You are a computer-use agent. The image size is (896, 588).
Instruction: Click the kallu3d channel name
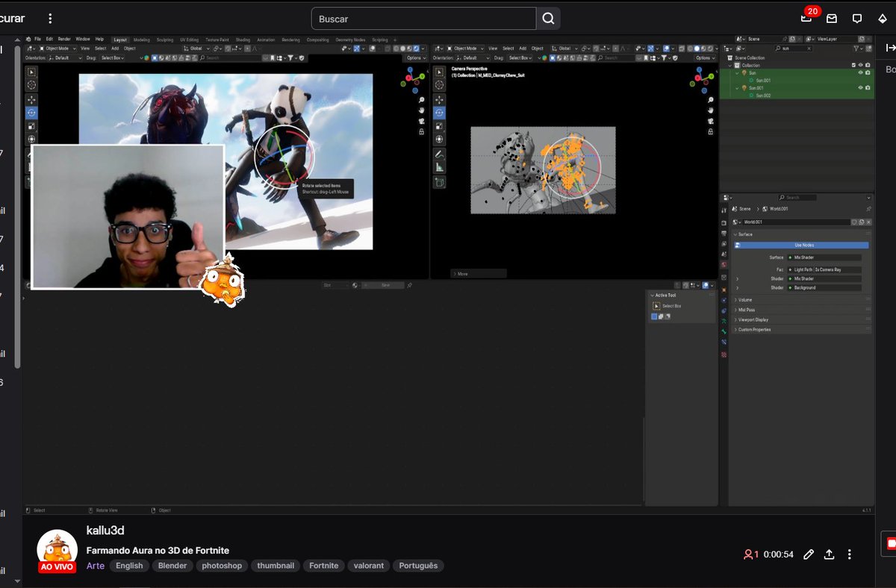coord(105,531)
